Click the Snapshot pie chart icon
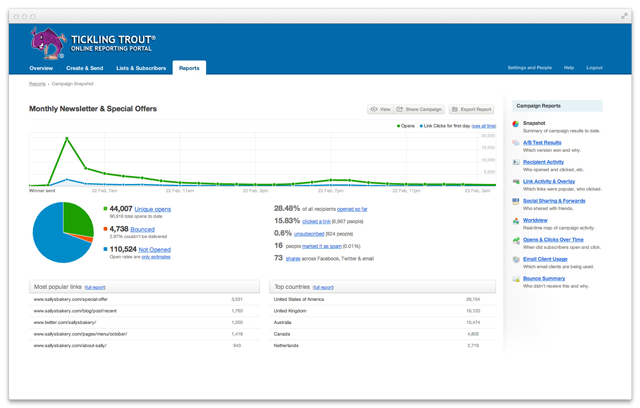 516,124
